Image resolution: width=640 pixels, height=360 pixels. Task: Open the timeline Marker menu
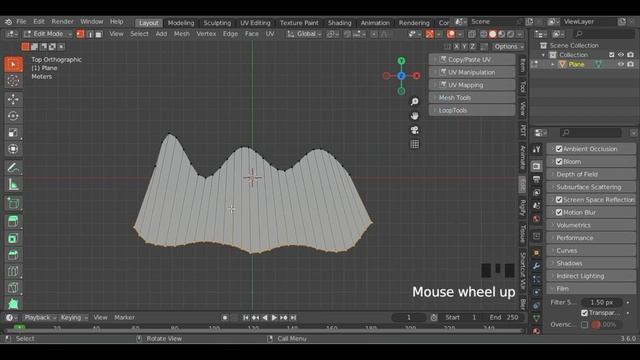pyautogui.click(x=124, y=317)
